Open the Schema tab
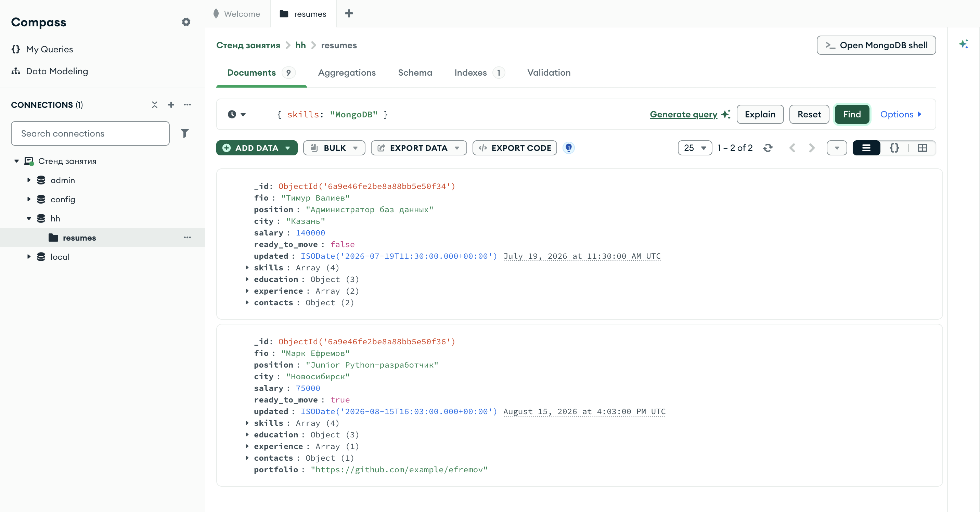The width and height of the screenshot is (980, 512). [x=415, y=73]
